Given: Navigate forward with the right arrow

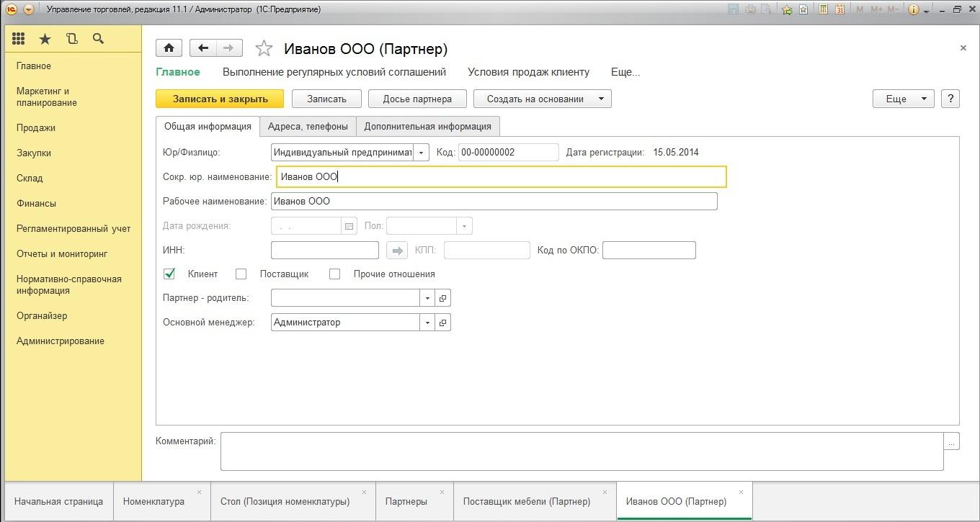Looking at the screenshot, I should [x=229, y=48].
